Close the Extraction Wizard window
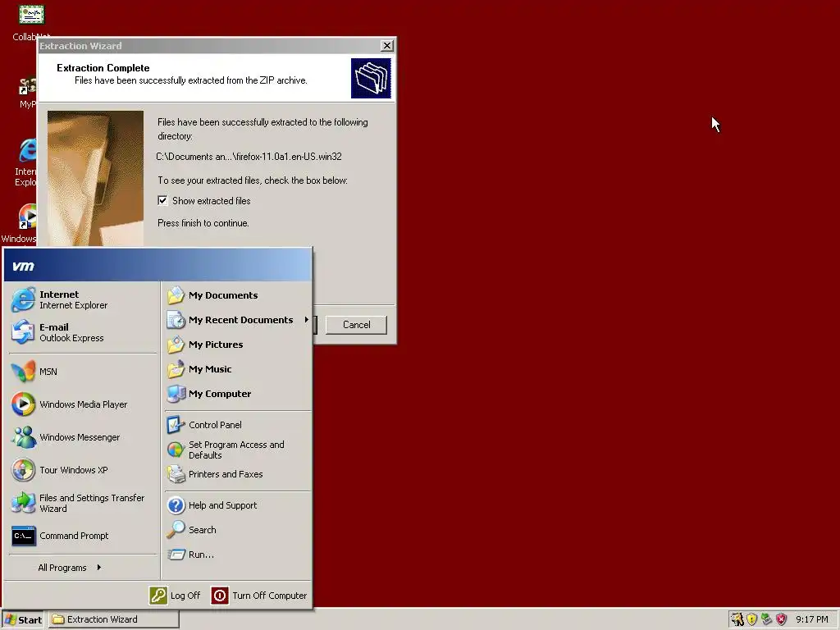This screenshot has height=630, width=840. 387,46
